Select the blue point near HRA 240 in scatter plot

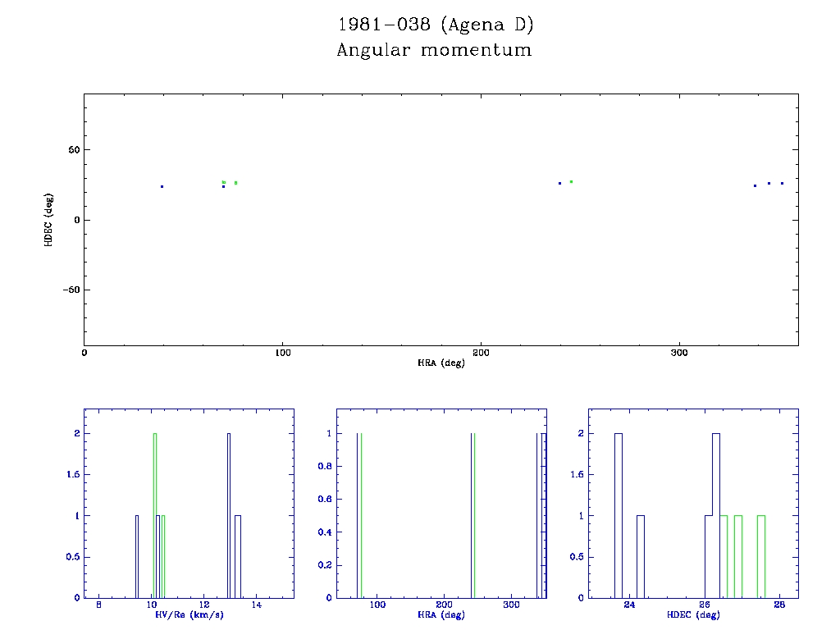pyautogui.click(x=559, y=183)
